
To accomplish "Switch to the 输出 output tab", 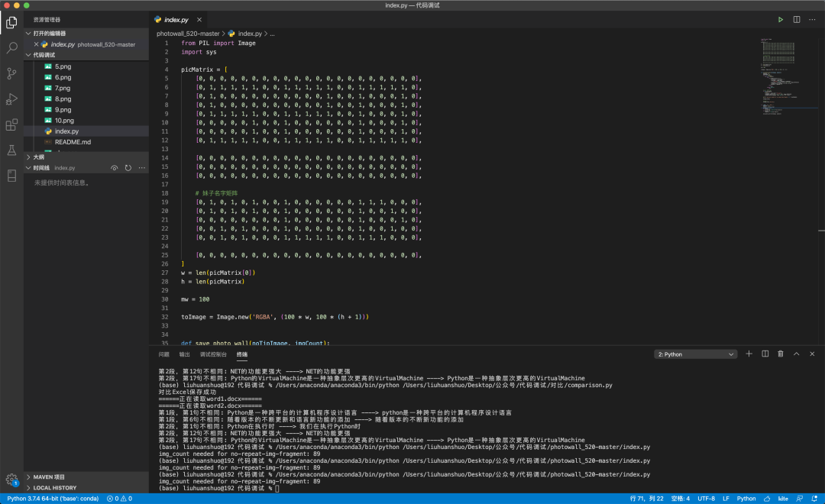I will coord(185,354).
